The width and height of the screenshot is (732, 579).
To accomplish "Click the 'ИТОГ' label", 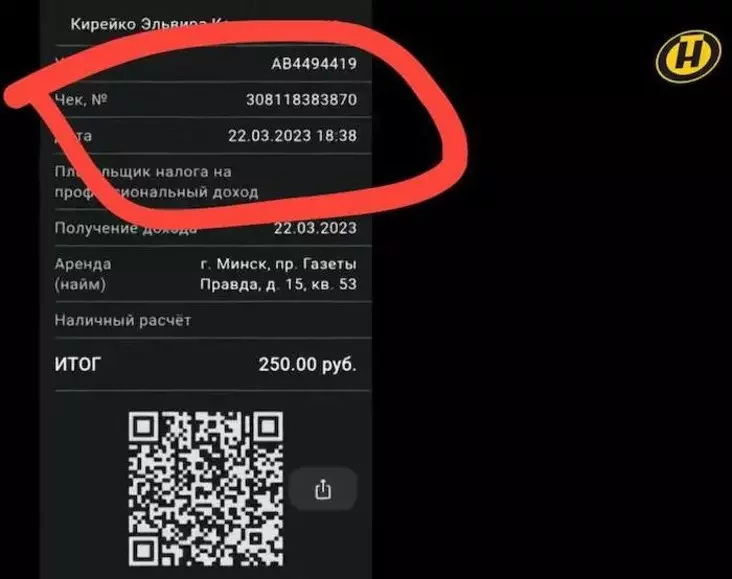I will pos(77,364).
